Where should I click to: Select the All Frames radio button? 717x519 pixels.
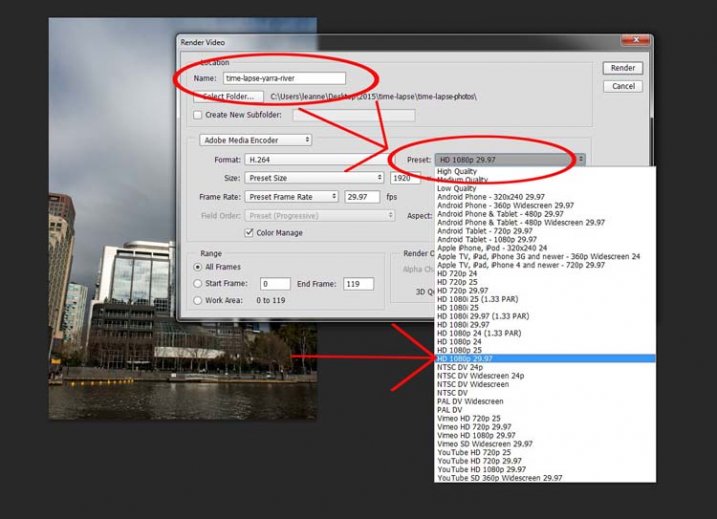click(196, 267)
